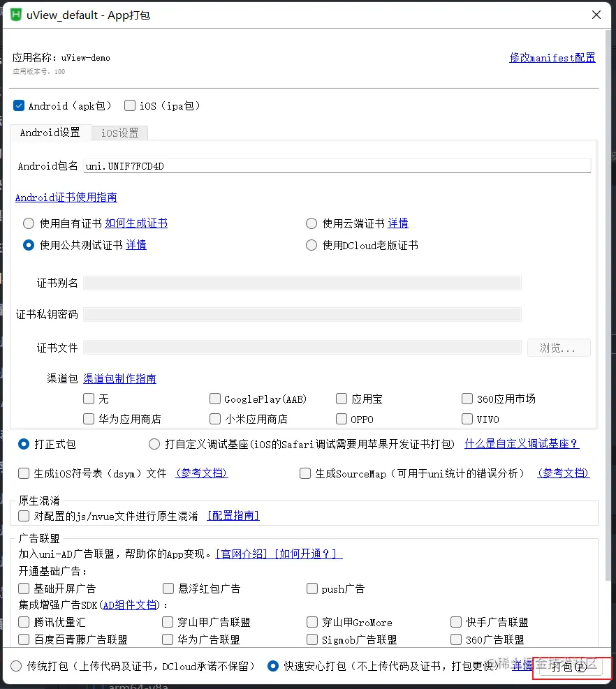Image resolution: width=616 pixels, height=689 pixels.
Task: Click the 浏览 button for certificate file
Action: pyautogui.click(x=558, y=347)
